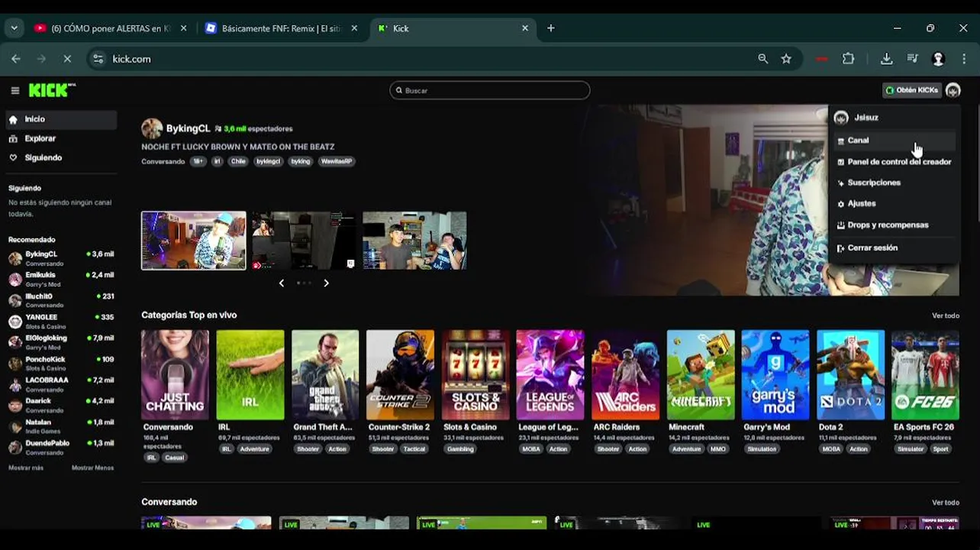The image size is (980, 550).
Task: Open Ajustes in user menu
Action: click(894, 204)
